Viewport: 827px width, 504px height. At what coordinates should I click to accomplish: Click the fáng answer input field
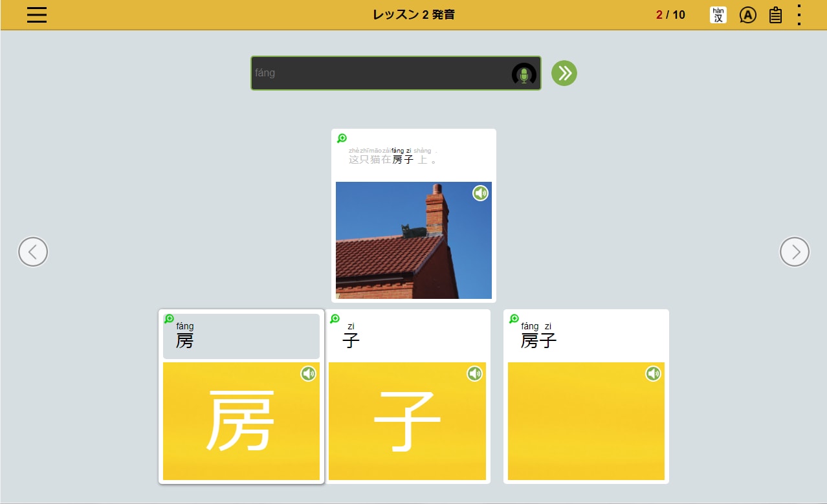click(x=388, y=73)
